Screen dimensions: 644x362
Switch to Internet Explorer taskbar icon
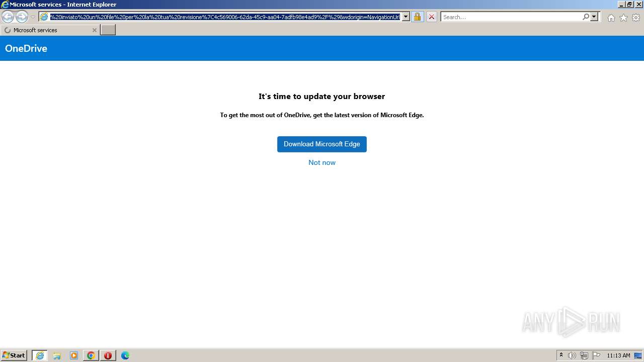tap(40, 355)
